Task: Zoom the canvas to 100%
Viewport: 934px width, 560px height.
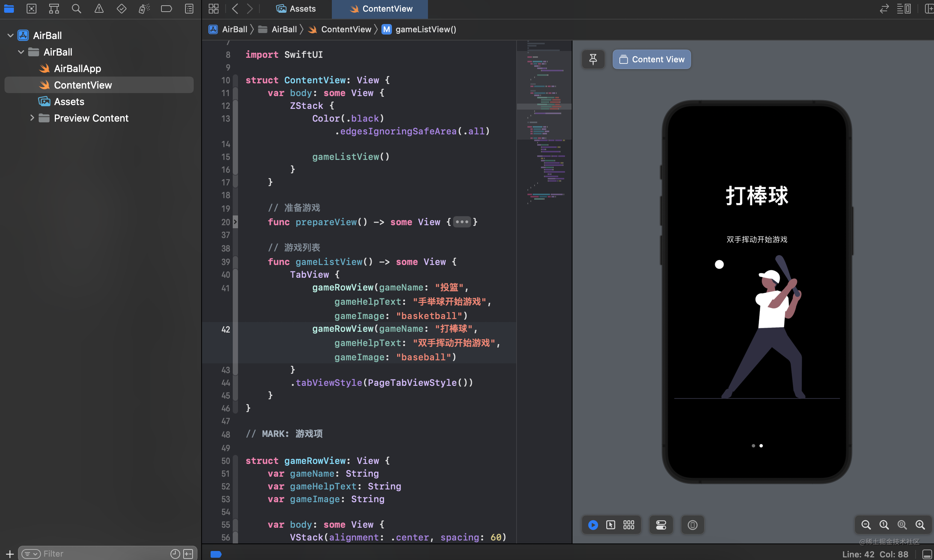Action: [884, 525]
